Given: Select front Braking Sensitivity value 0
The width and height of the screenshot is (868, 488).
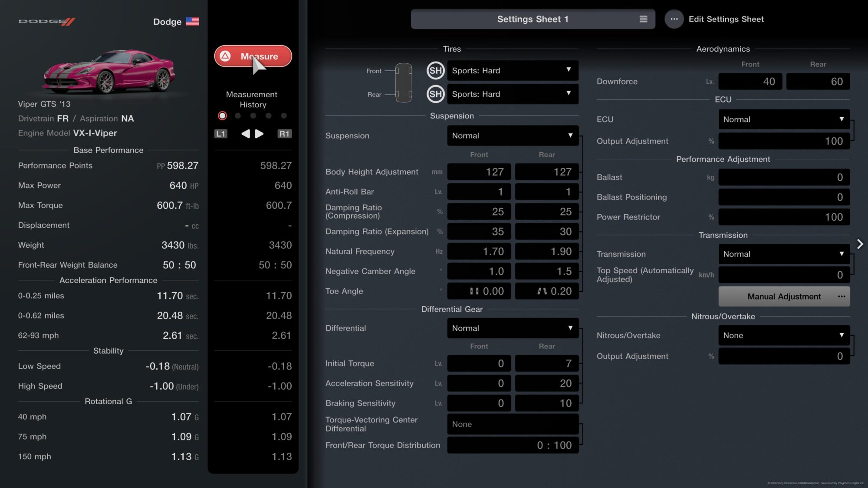Looking at the screenshot, I should 479,403.
